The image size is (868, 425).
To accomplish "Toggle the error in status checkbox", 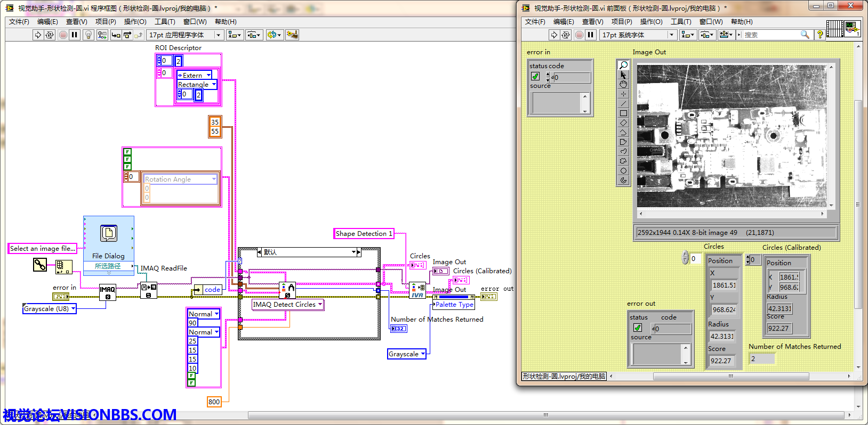I will (x=535, y=77).
